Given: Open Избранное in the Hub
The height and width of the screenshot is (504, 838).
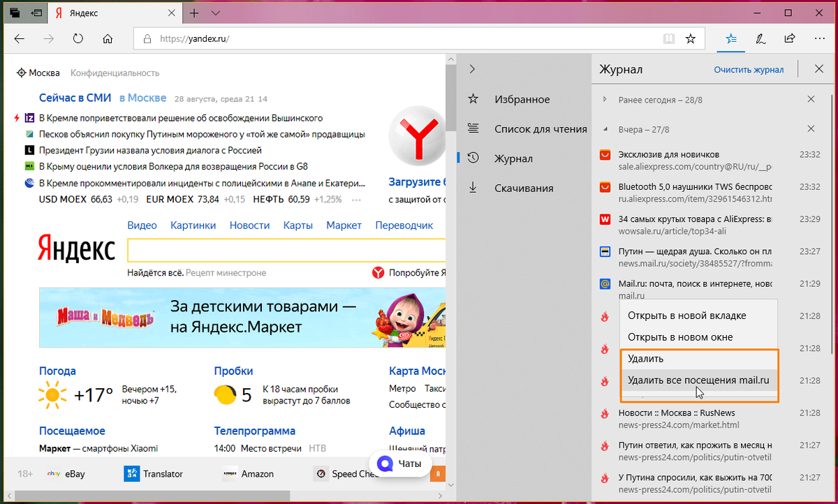Looking at the screenshot, I should tap(522, 99).
